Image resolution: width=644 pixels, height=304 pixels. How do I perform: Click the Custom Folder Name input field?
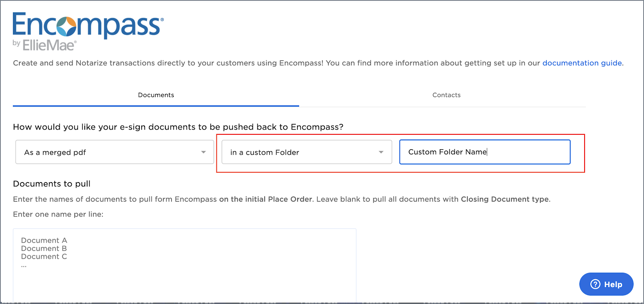pyautogui.click(x=485, y=152)
